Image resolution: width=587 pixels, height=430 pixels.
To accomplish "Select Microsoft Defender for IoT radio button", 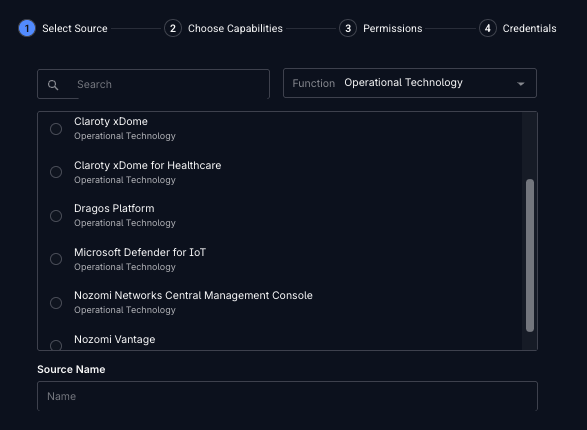I will coord(56,259).
